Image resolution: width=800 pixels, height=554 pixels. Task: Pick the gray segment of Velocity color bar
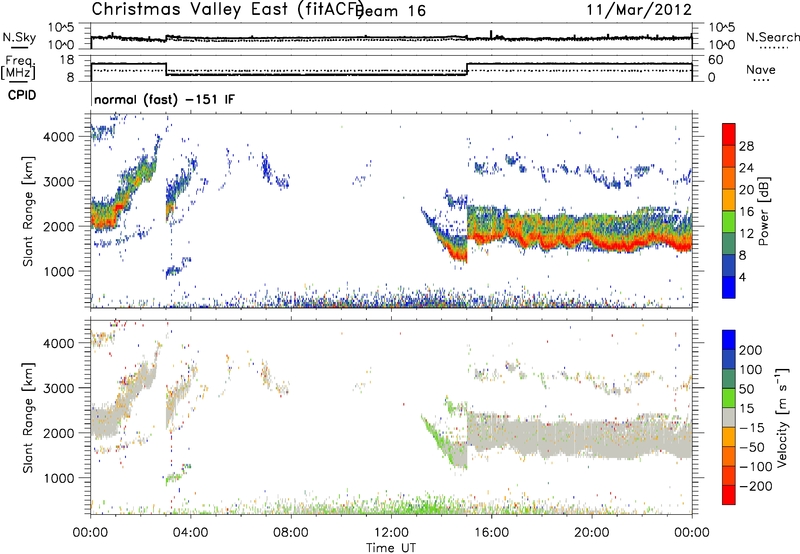(729, 418)
